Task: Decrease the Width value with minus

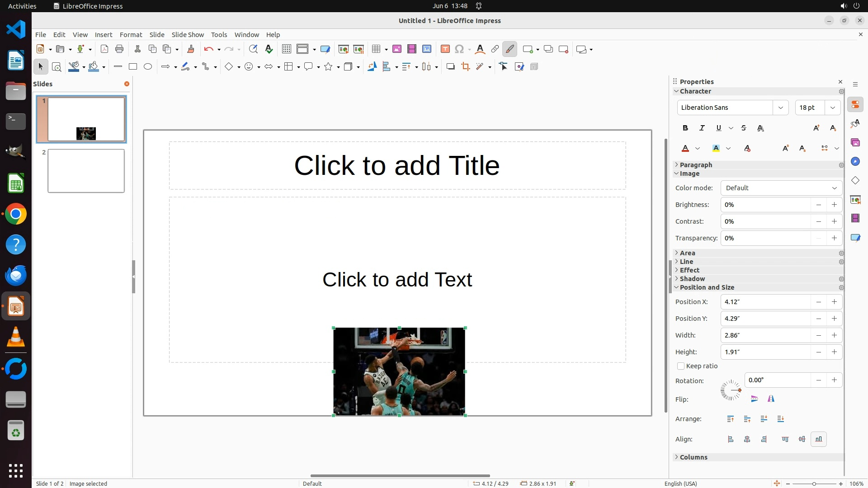Action: 818,335
